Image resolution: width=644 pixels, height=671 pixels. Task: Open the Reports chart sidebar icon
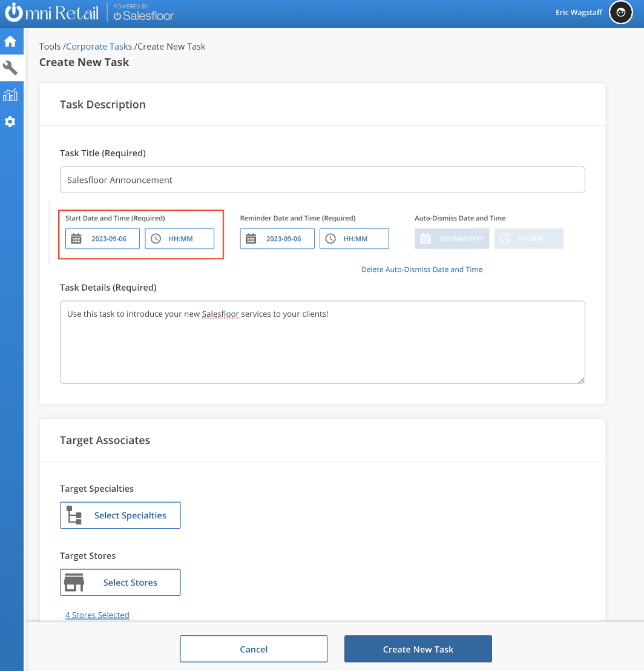tap(10, 94)
